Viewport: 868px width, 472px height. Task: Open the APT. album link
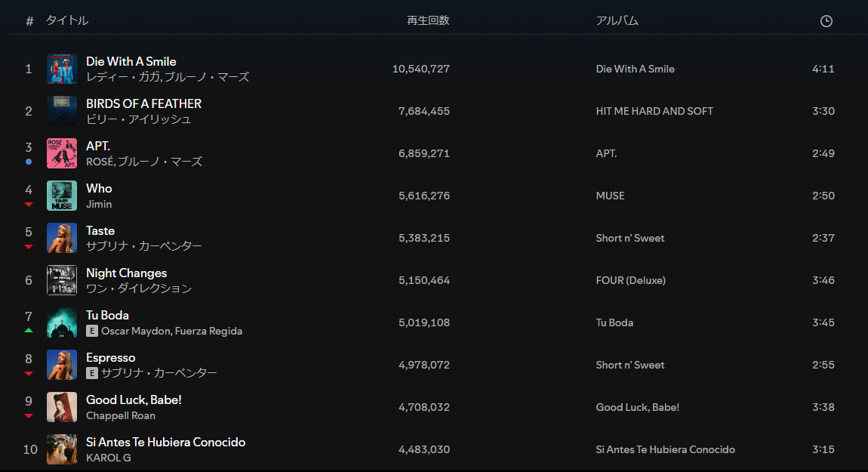606,153
